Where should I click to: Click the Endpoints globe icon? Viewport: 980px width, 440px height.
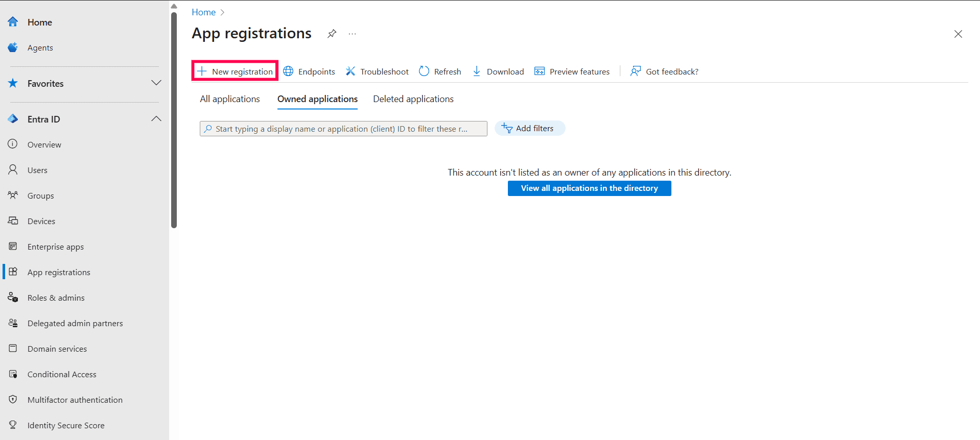click(288, 71)
